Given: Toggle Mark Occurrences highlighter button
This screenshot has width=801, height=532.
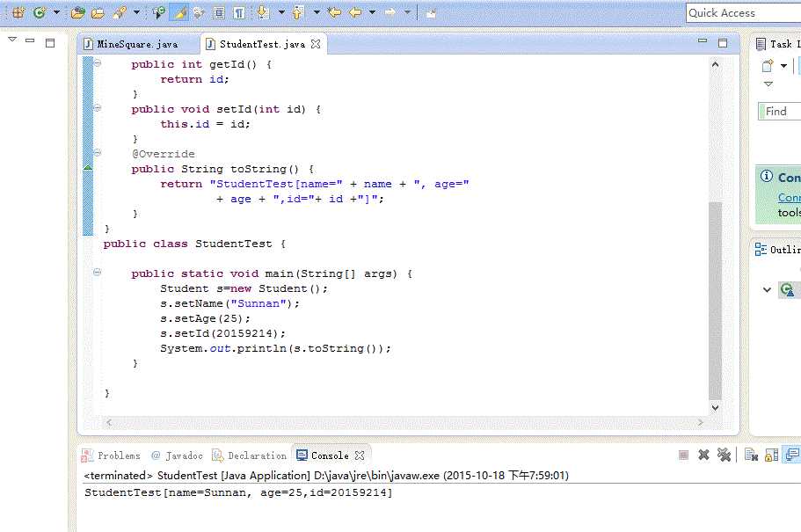Looking at the screenshot, I should [179, 12].
